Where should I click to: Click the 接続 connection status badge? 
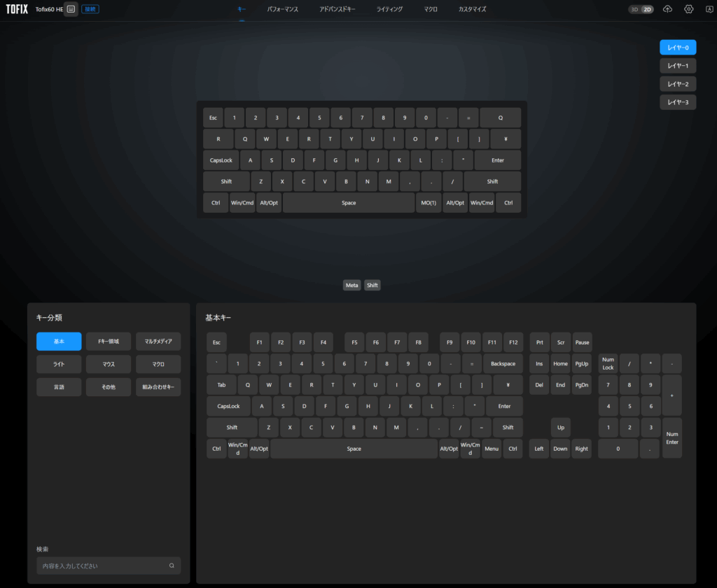tap(90, 10)
